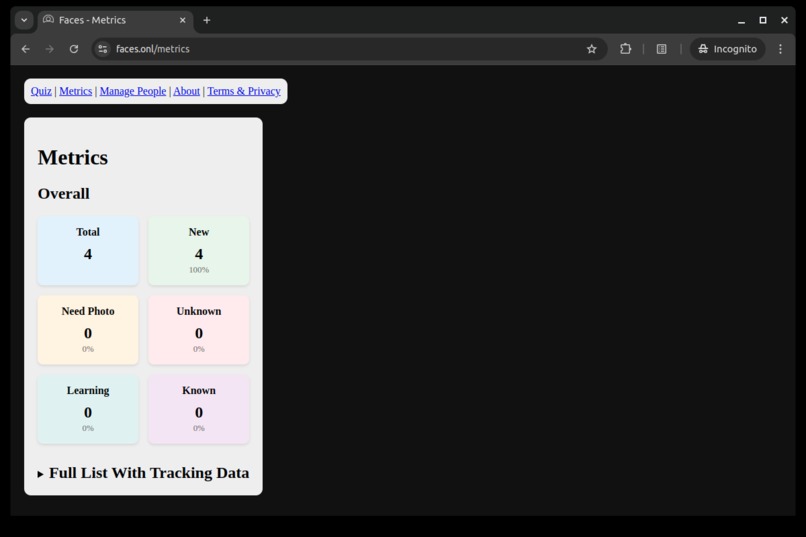This screenshot has width=806, height=537.
Task: Open the Quiz link
Action: pos(41,91)
